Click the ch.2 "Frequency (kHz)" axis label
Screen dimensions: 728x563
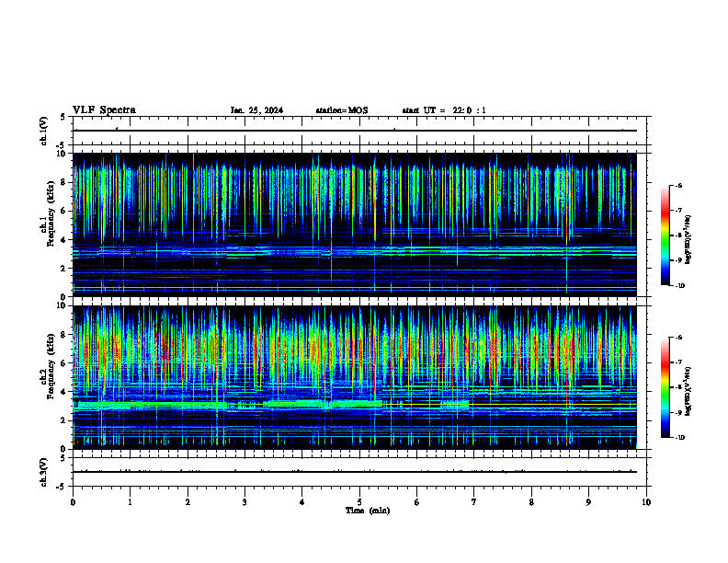point(51,366)
